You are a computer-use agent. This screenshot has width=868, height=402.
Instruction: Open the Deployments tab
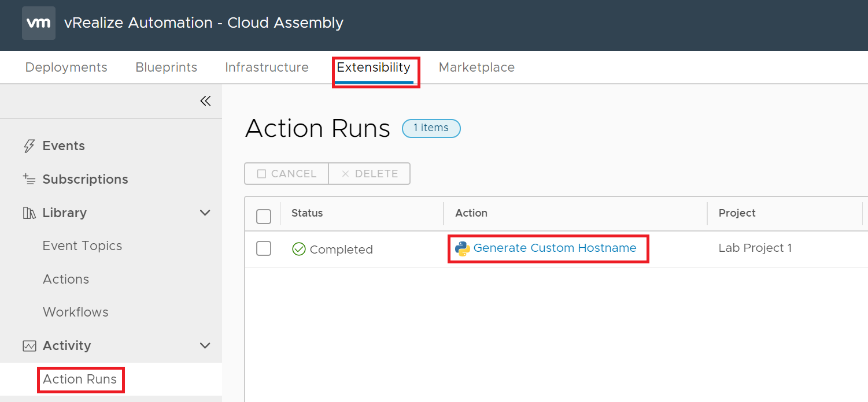(x=67, y=68)
